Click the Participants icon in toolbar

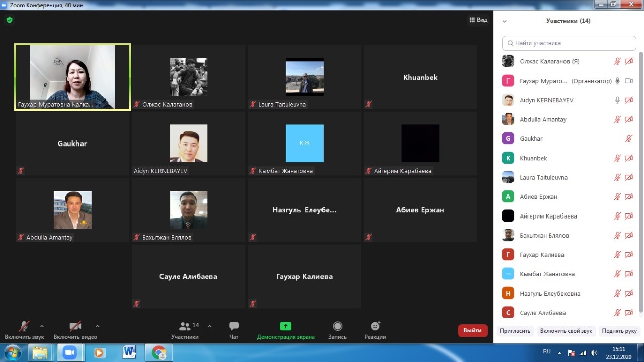pyautogui.click(x=185, y=326)
